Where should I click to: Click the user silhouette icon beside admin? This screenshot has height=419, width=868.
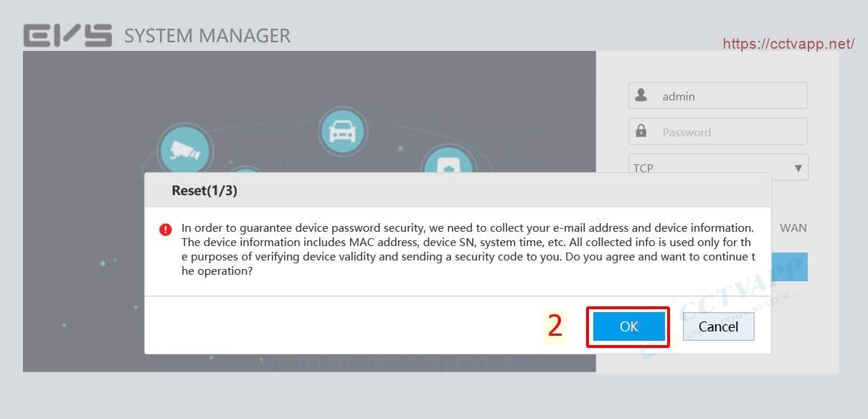click(641, 95)
